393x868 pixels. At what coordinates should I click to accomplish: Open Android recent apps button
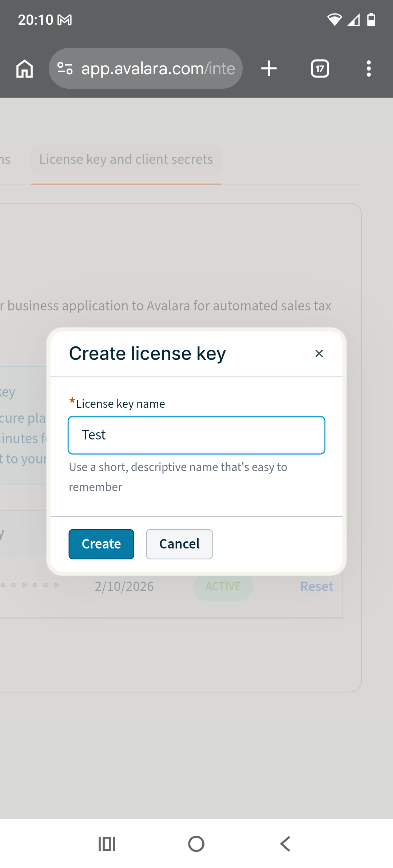click(107, 844)
